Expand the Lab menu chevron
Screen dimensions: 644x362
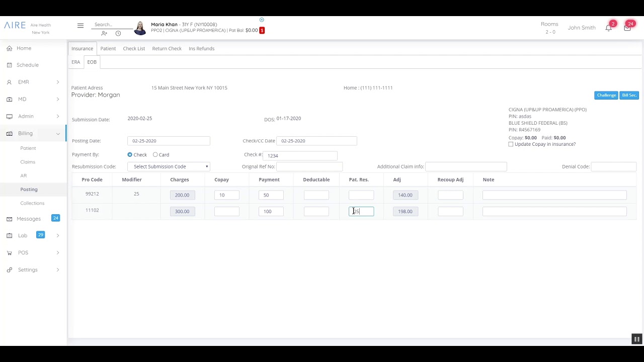tap(58, 235)
